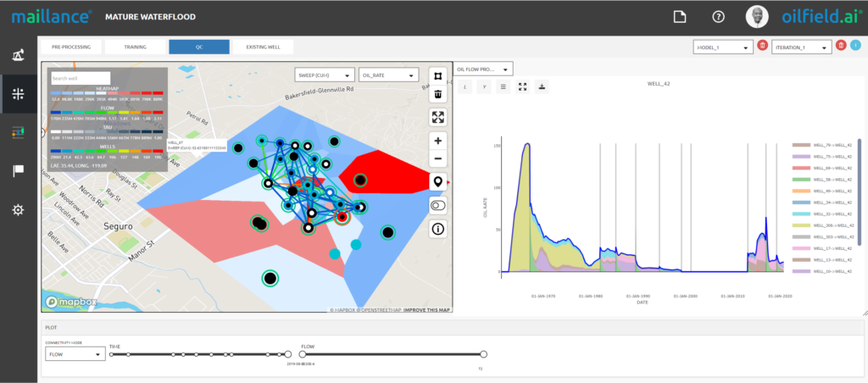
Task: Click the maillance logo
Action: pos(52,17)
